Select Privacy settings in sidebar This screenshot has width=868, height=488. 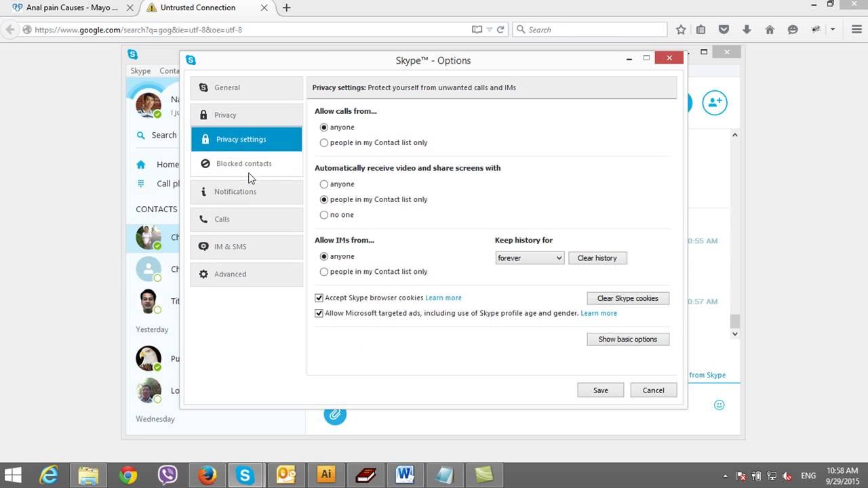coord(246,139)
